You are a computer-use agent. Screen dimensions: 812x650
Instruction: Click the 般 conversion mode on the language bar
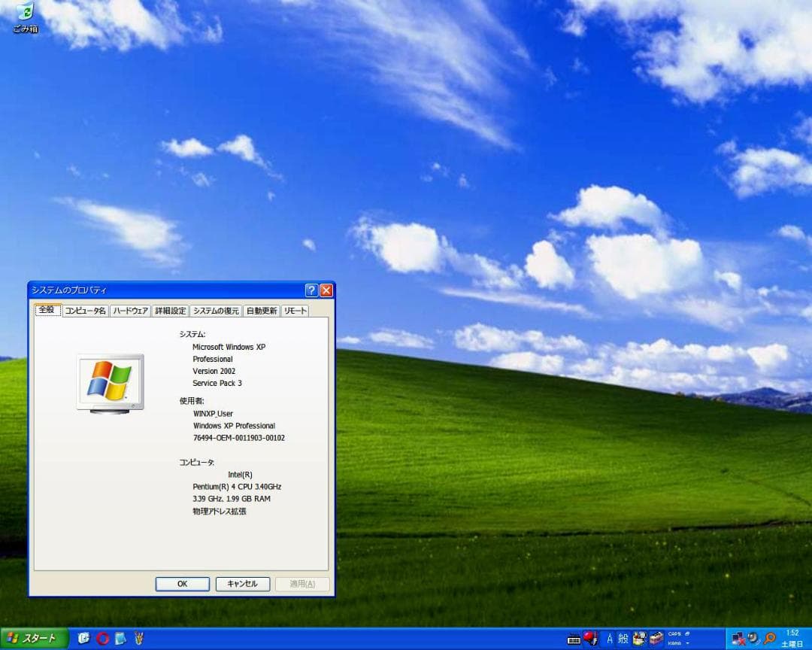pos(625,639)
